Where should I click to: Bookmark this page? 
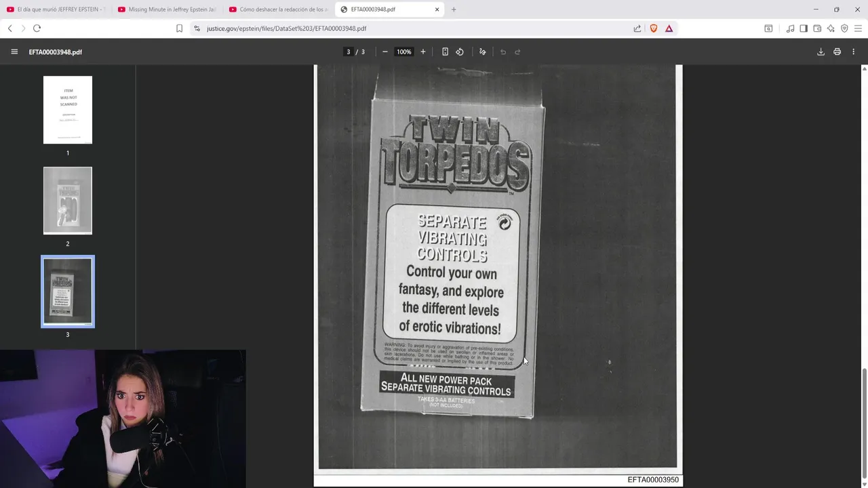tap(179, 28)
